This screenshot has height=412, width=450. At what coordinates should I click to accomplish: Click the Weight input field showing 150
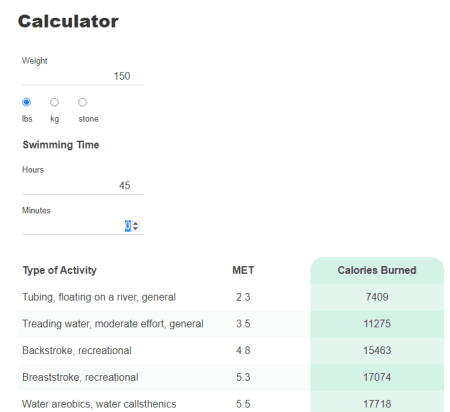click(83, 76)
